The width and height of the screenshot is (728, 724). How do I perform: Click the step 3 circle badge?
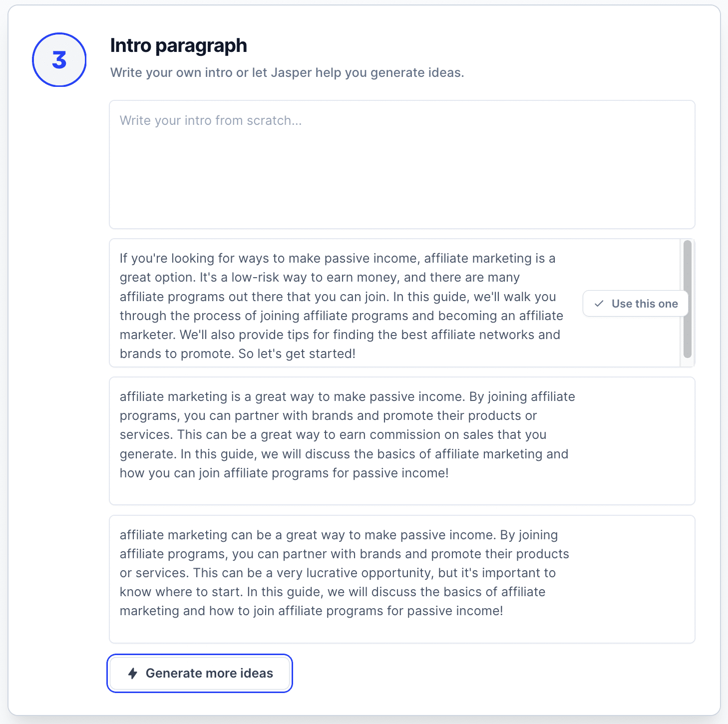click(x=59, y=60)
